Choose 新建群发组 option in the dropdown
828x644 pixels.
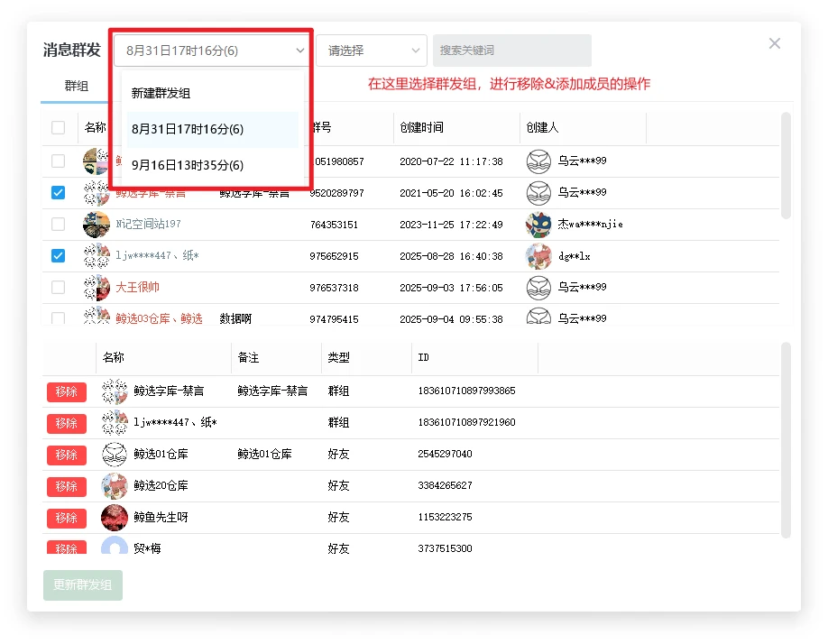(161, 94)
